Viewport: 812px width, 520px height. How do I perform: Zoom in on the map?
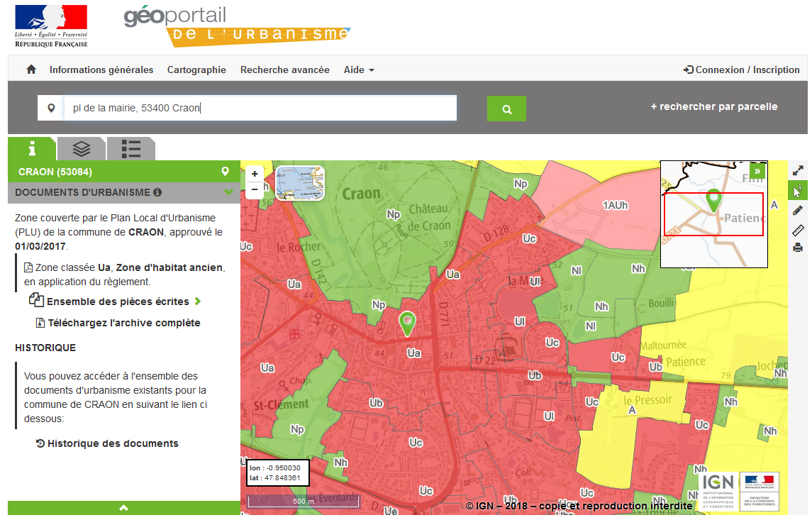pyautogui.click(x=255, y=174)
